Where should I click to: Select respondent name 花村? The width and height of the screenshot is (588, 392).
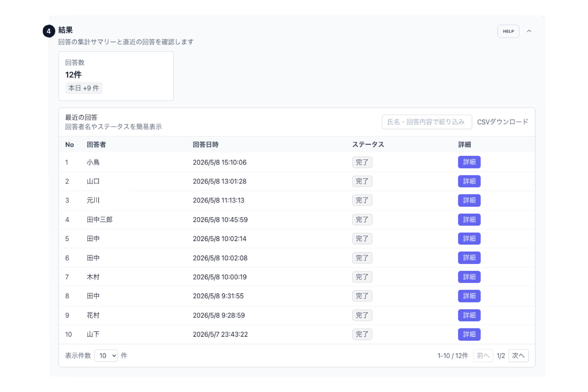(x=93, y=315)
